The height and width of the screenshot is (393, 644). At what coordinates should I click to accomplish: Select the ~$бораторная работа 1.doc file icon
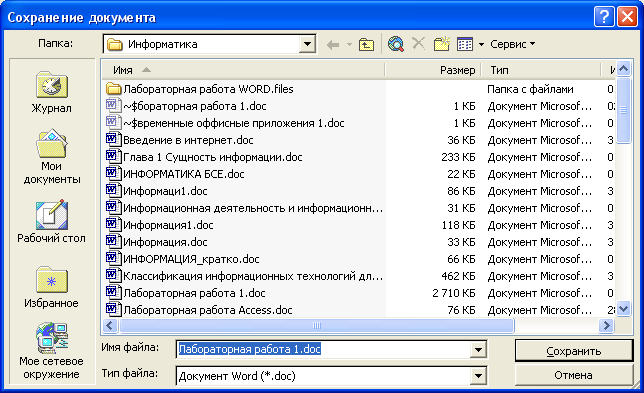pos(113,106)
